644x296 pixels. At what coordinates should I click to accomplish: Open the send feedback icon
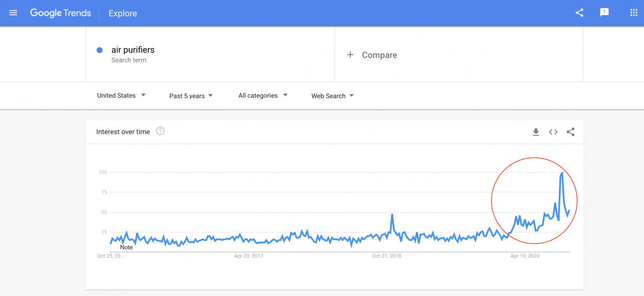pos(604,13)
